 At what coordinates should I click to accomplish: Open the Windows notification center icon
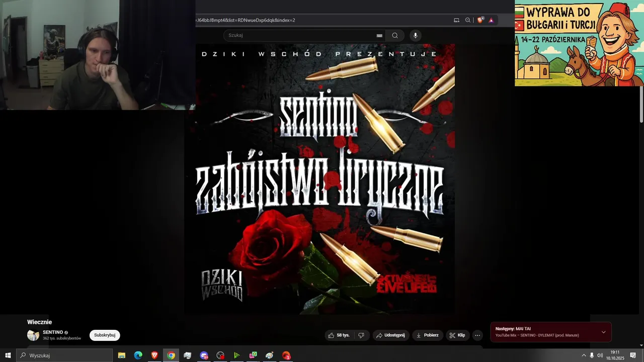tap(633, 355)
